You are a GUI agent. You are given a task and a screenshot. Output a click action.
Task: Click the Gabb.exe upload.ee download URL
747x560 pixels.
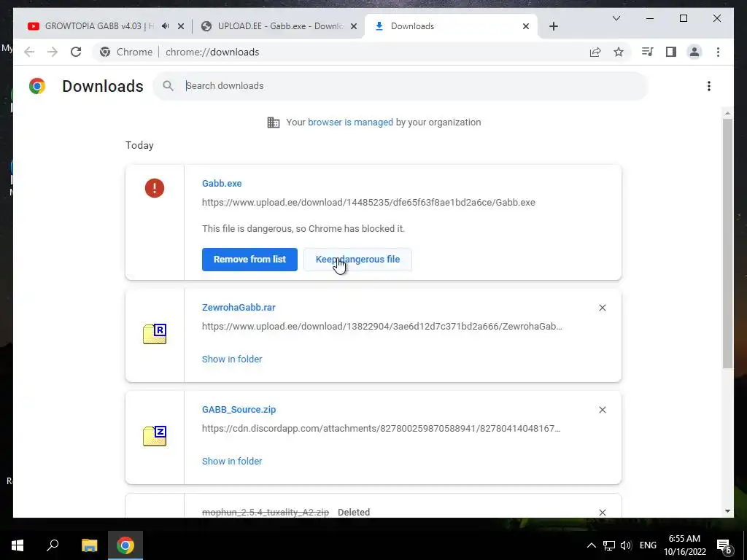click(368, 203)
